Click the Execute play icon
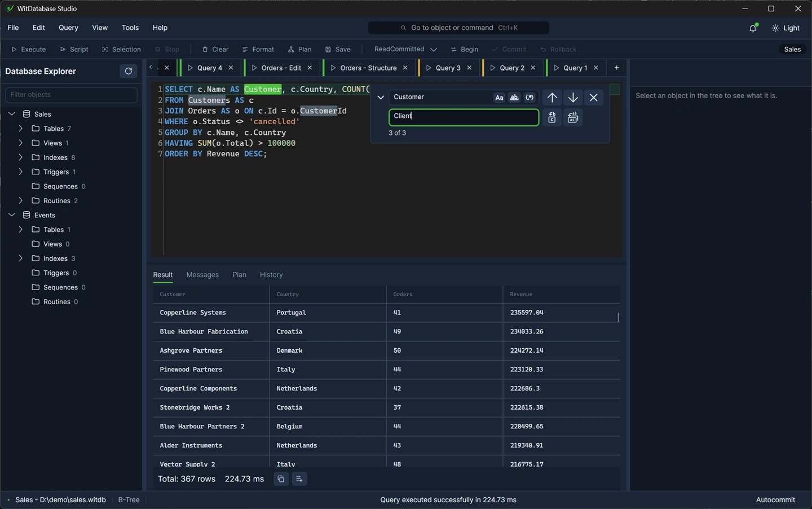Viewport: 812px width, 509px height. coord(15,50)
